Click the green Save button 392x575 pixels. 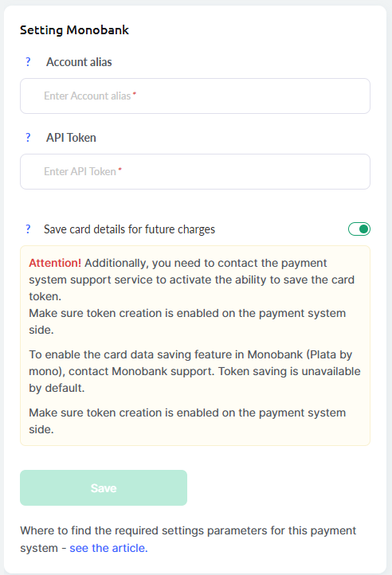tap(104, 487)
